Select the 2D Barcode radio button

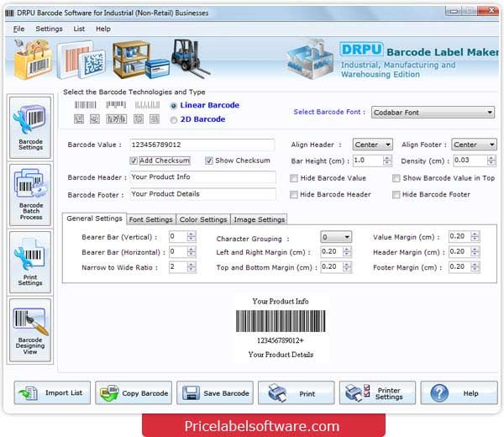[174, 120]
